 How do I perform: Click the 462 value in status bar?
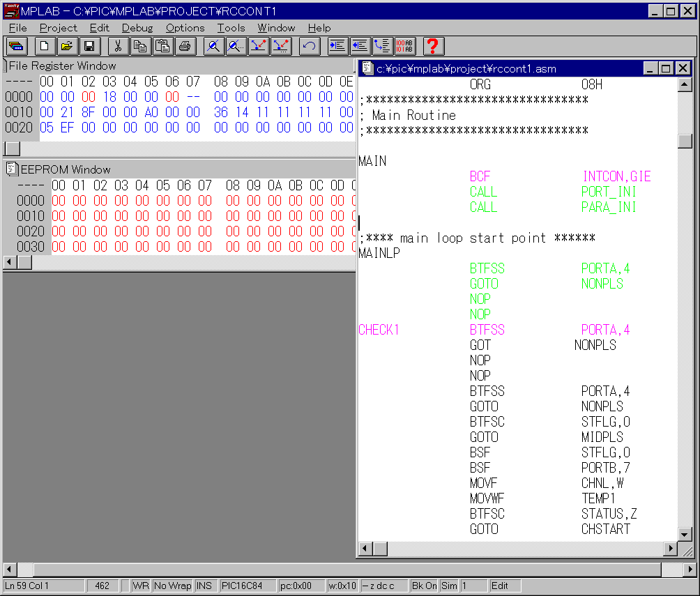click(102, 586)
